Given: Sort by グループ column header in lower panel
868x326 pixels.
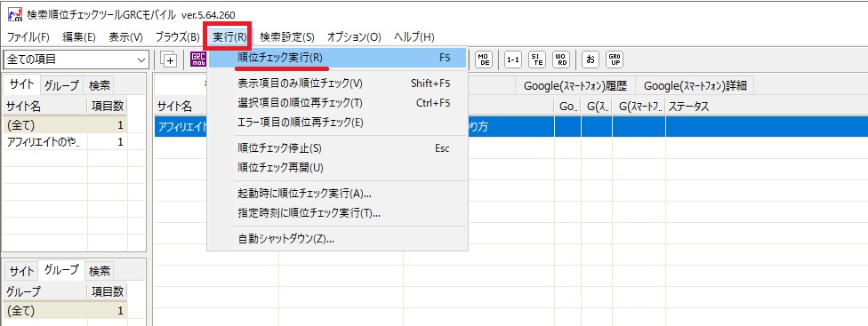Looking at the screenshot, I should tap(44, 291).
